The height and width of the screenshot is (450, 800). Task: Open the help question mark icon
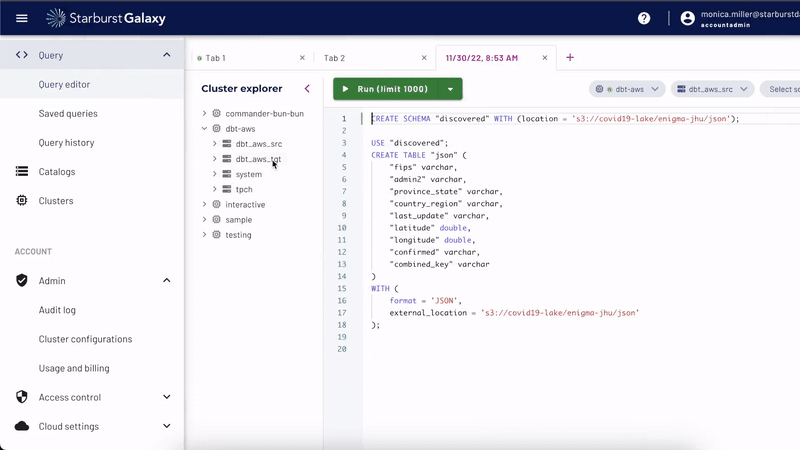[x=644, y=18]
